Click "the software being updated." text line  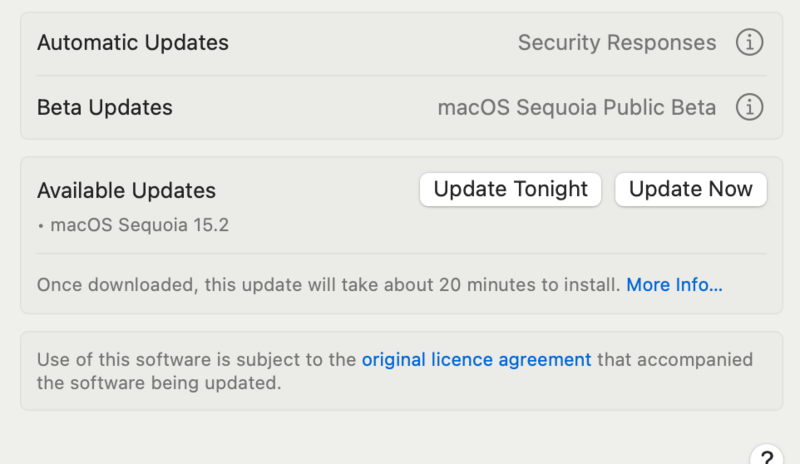[x=159, y=383]
